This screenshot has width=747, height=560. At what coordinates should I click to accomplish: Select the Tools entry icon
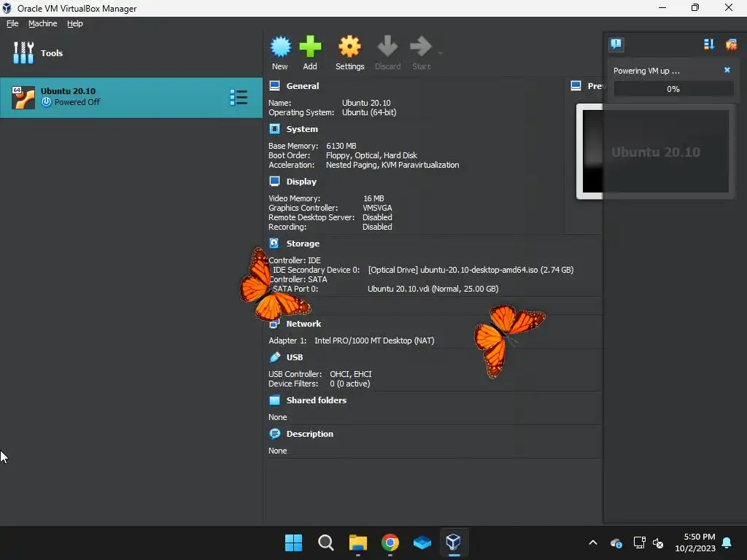click(x=23, y=52)
